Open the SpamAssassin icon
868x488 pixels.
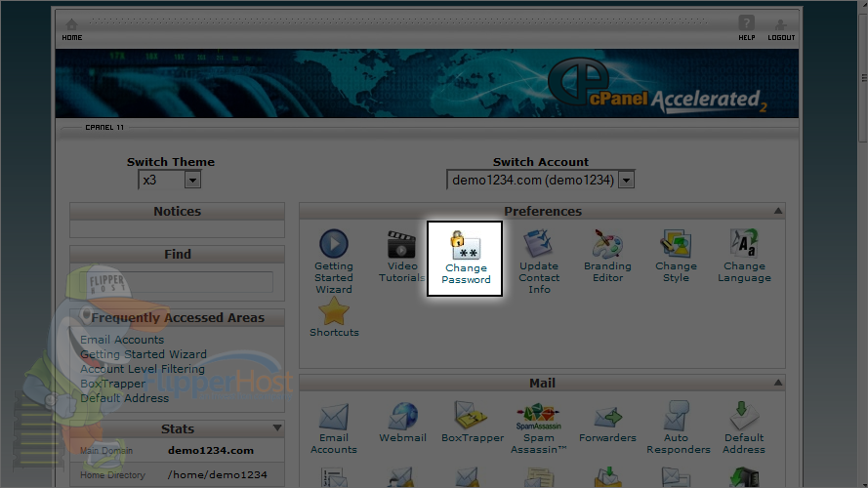pyautogui.click(x=539, y=417)
